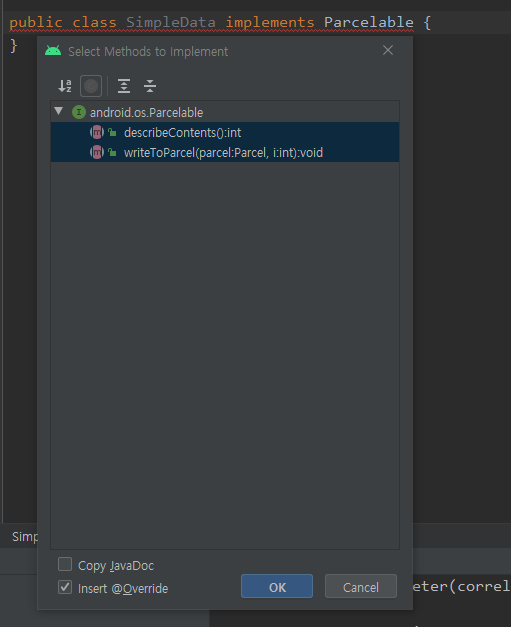Screen dimensions: 511x627
Task: Click the Parcelable word in editor code
Action: pos(369,22)
